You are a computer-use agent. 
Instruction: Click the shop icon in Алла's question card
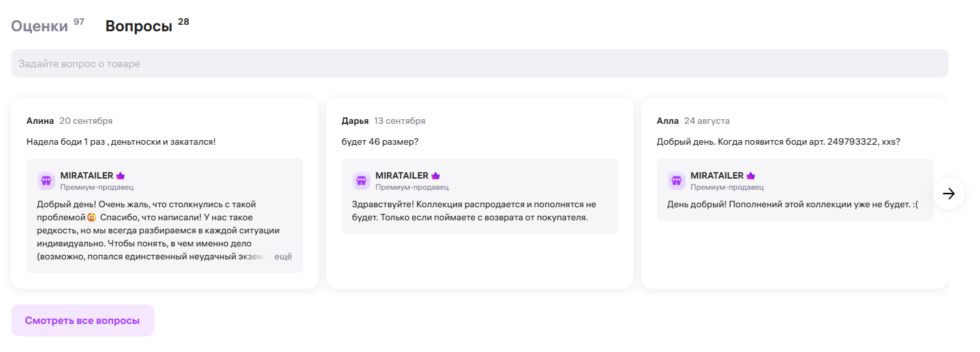coord(677,181)
